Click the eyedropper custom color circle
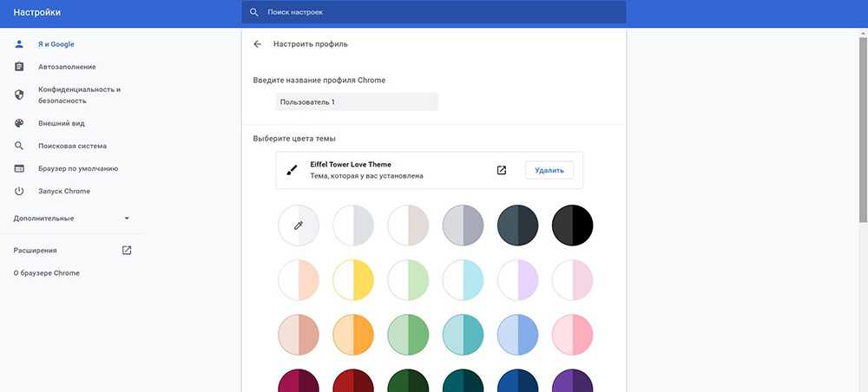The height and width of the screenshot is (392, 868). coord(299,225)
